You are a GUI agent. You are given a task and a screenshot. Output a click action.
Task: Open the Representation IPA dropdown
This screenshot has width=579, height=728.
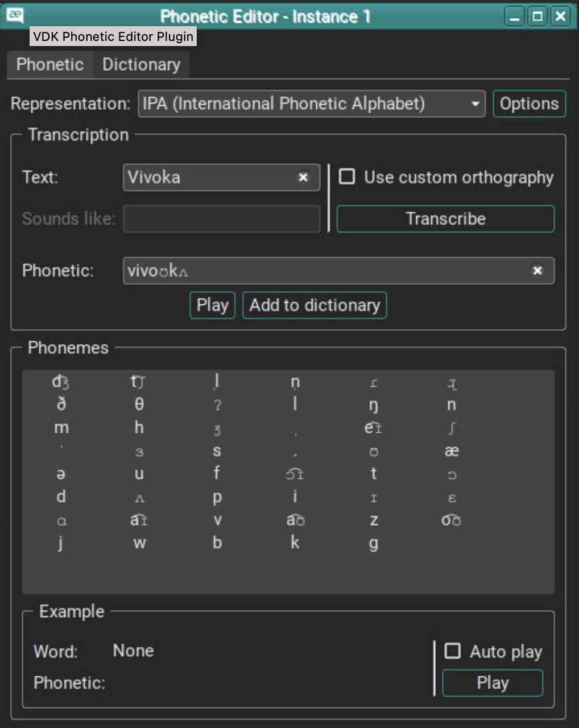click(312, 104)
